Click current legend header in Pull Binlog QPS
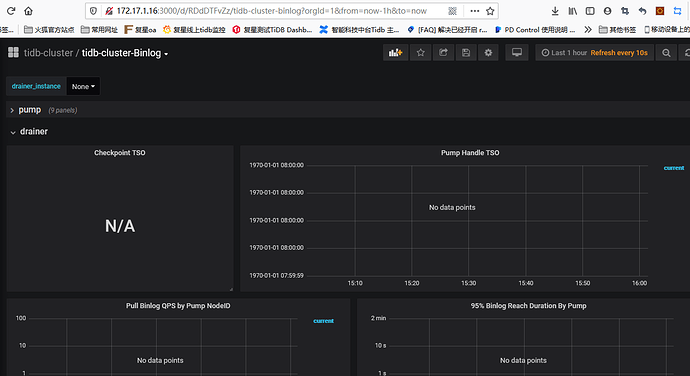 coord(323,321)
